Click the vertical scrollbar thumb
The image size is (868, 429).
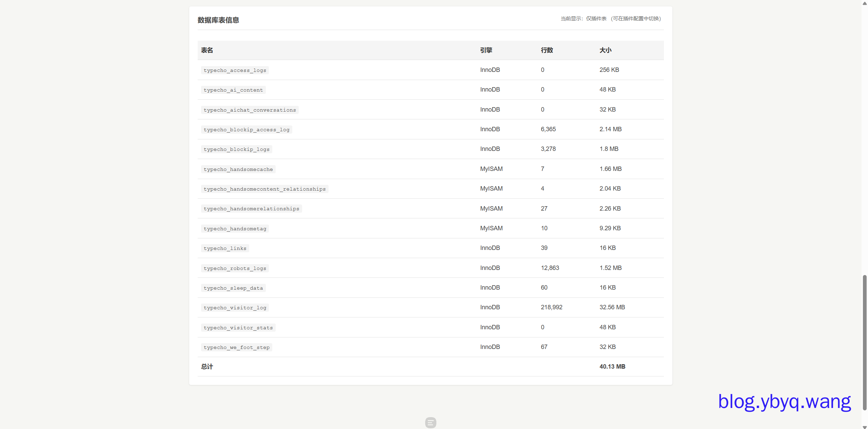click(x=865, y=343)
